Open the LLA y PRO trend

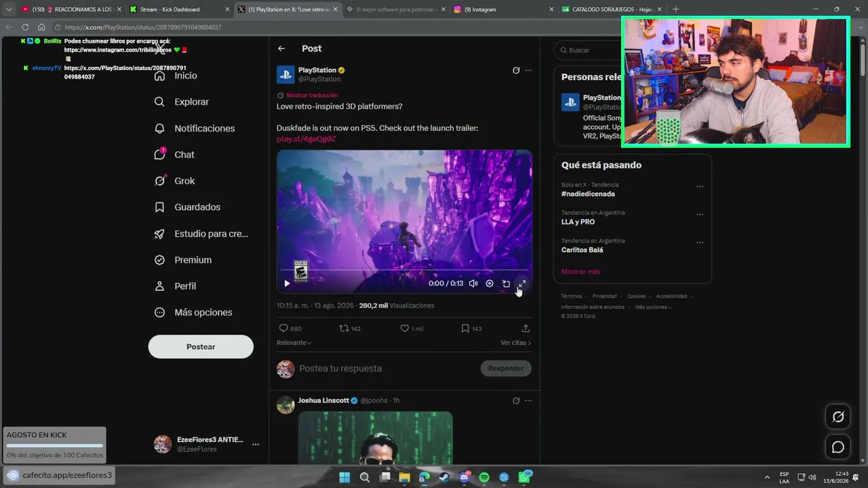(578, 222)
